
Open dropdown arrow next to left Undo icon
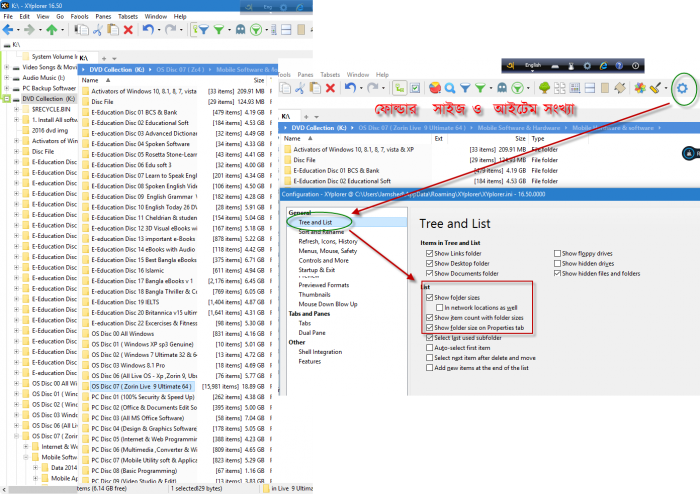pos(159,30)
